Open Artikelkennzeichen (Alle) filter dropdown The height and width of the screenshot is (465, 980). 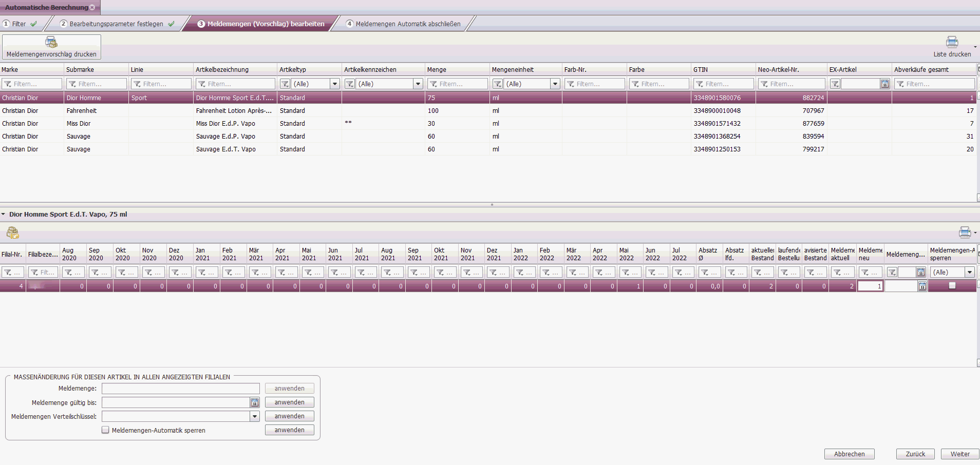[x=418, y=84]
